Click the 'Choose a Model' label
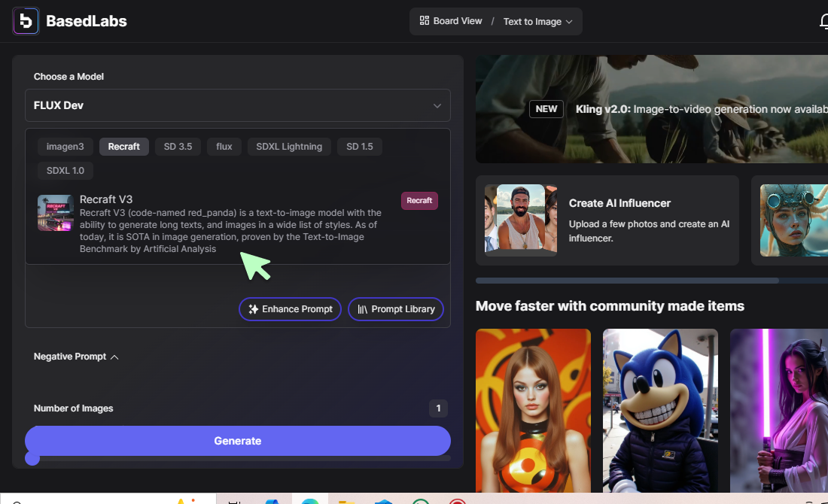Screen dimensions: 828x504 (68, 77)
